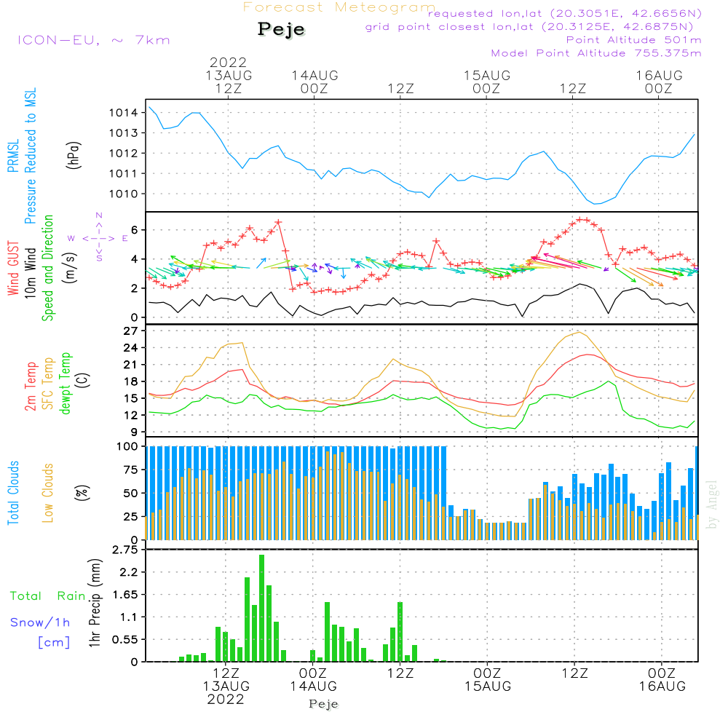The image size is (728, 728).
Task: Select the "1.65" precipitation axis value
Action: 125,595
